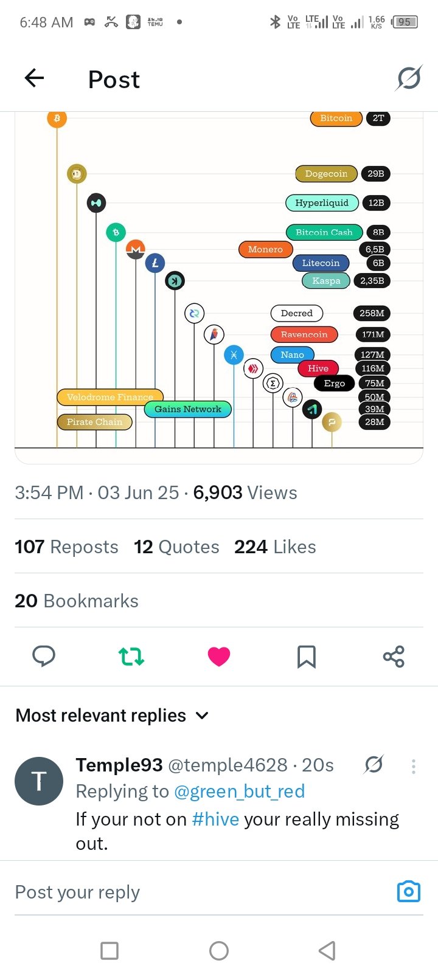
Task: Open the three-dot menu on Temple93's reply
Action: [x=414, y=766]
